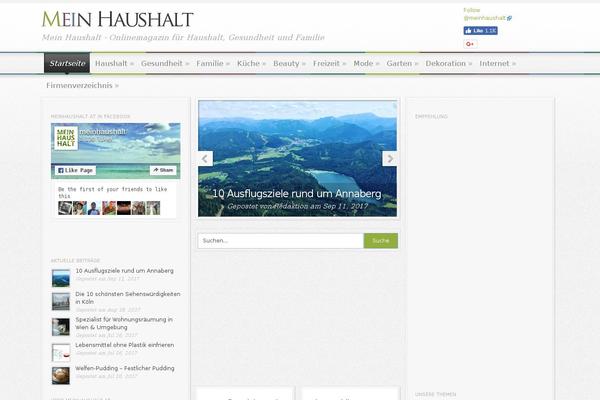Click the Mein Haushalt Facebook page logo

pos(66,138)
